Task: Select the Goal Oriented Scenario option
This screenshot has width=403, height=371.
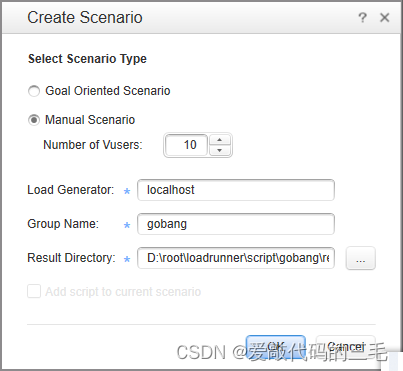Action: click(x=34, y=91)
